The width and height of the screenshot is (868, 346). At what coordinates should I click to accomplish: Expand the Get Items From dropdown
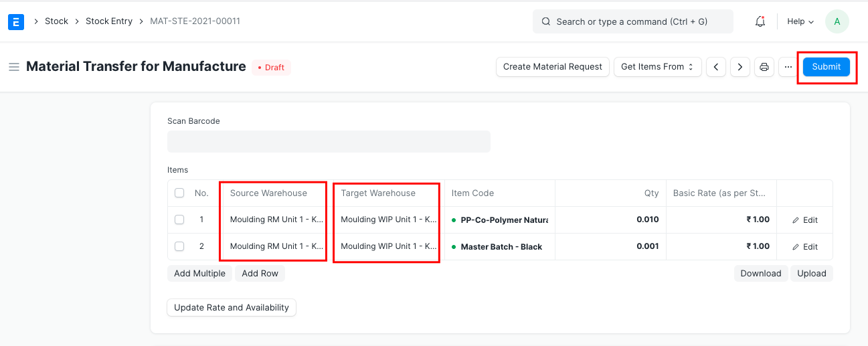(x=657, y=67)
